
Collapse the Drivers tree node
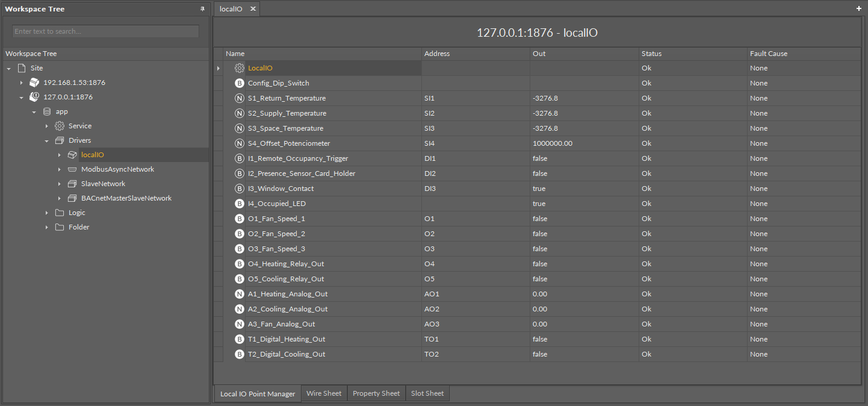pos(46,140)
